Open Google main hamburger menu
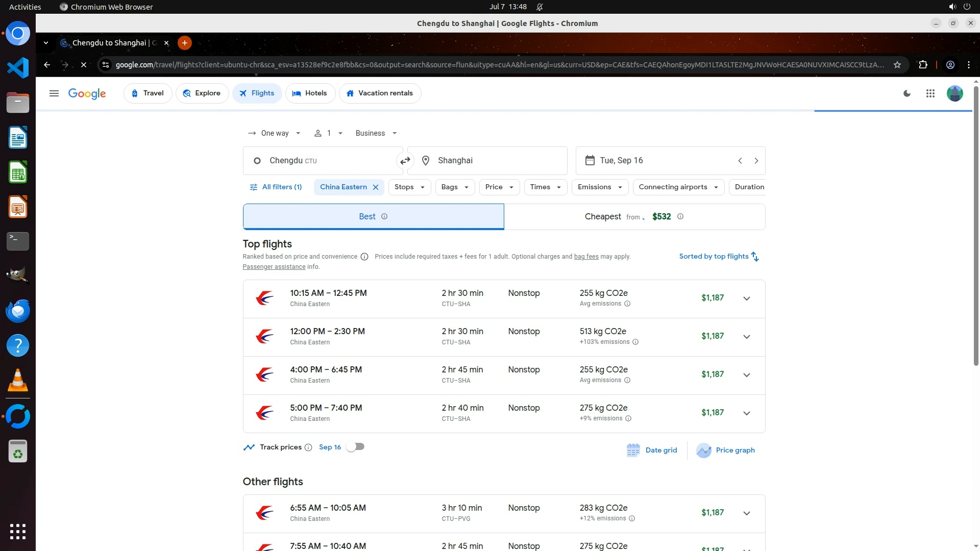This screenshot has height=551, width=980. coord(54,93)
